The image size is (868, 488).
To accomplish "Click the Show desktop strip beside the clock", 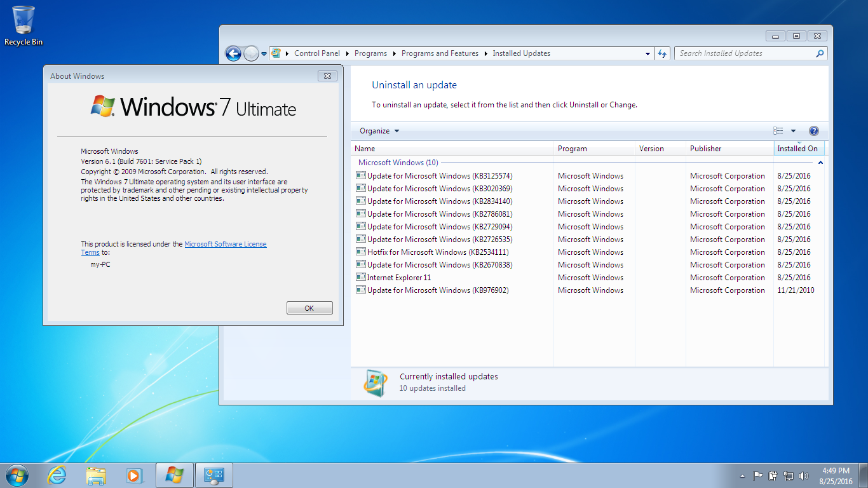I will point(863,475).
